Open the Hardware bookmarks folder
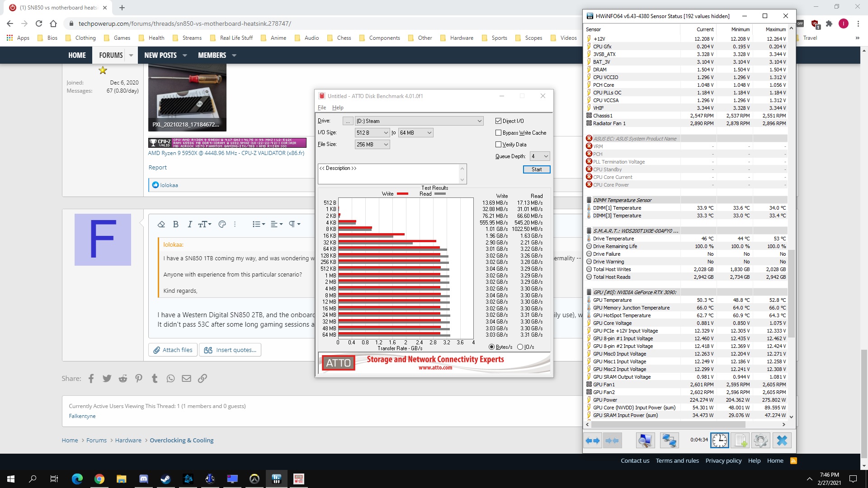 tap(457, 38)
